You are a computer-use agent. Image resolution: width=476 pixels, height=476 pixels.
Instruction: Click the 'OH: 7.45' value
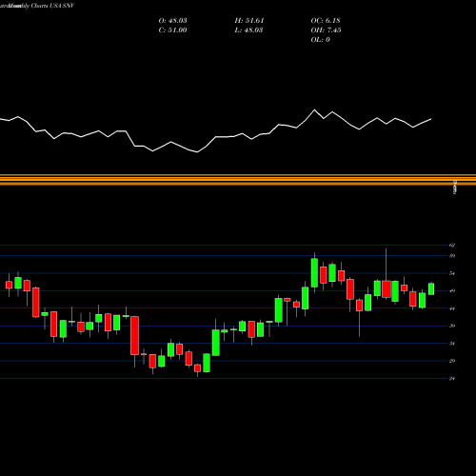click(326, 30)
